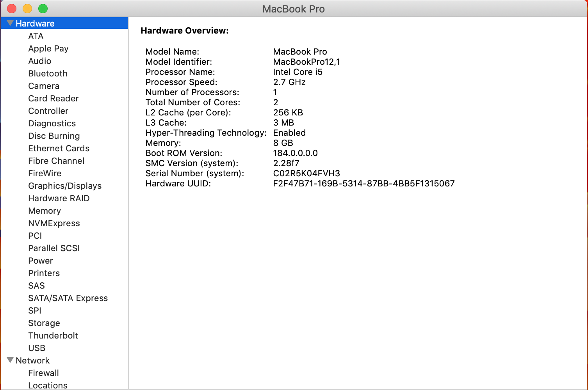Click the Hardware UUID value
Viewport: 588px width, 390px height.
364,183
